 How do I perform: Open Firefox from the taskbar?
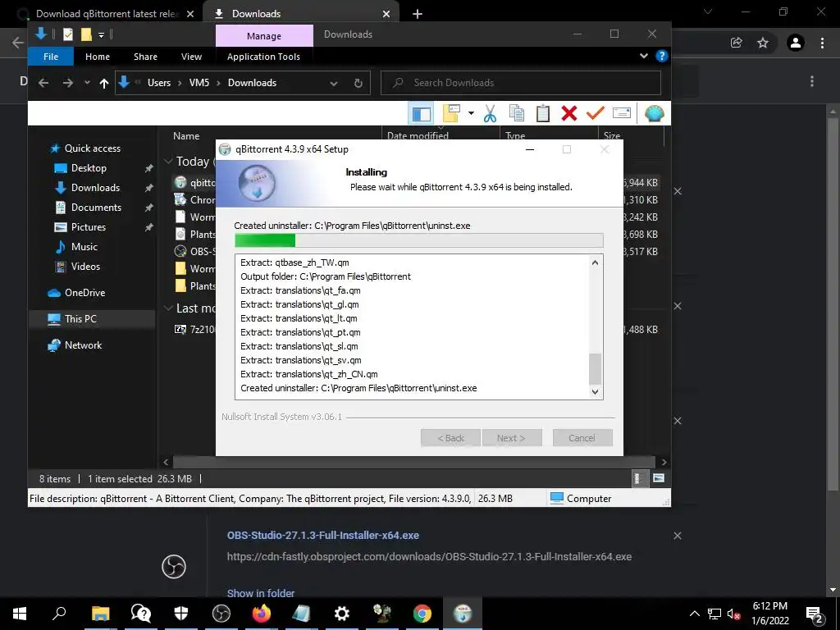262,614
